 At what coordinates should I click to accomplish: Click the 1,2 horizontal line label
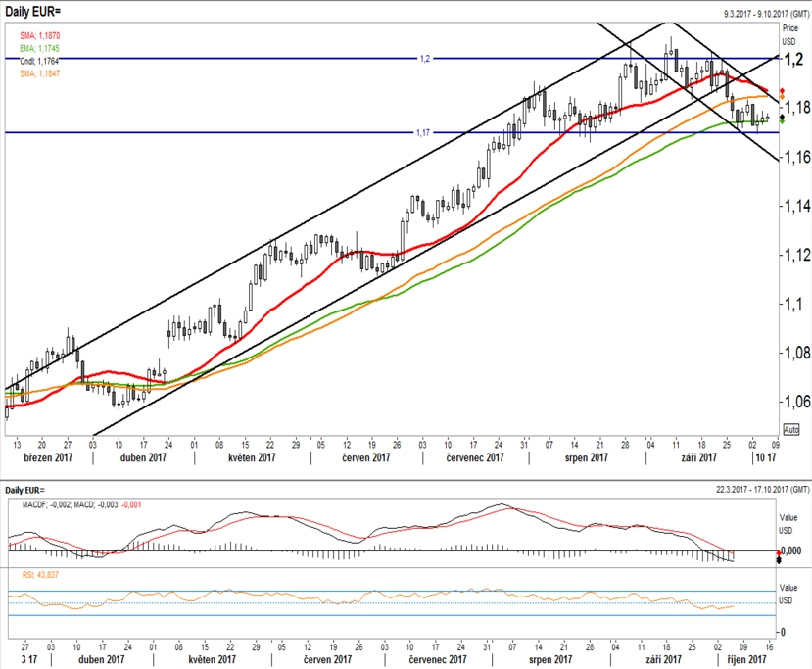pos(425,59)
